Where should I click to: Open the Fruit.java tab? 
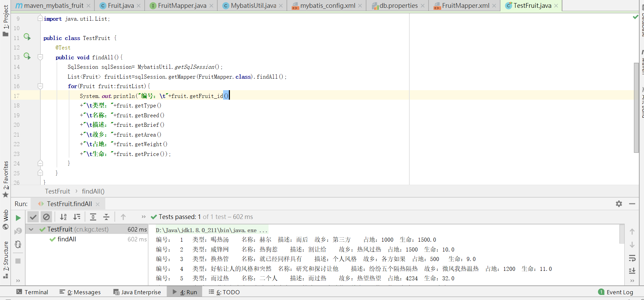(121, 6)
